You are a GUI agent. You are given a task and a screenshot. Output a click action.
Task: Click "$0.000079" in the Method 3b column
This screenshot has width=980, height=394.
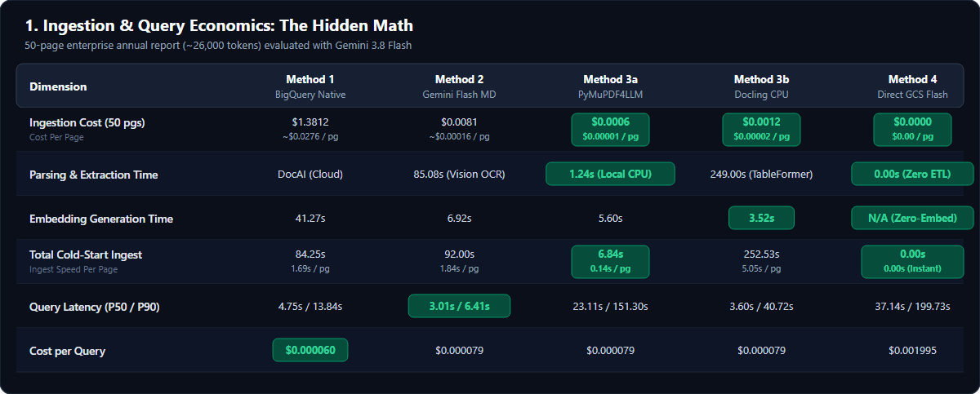(761, 351)
